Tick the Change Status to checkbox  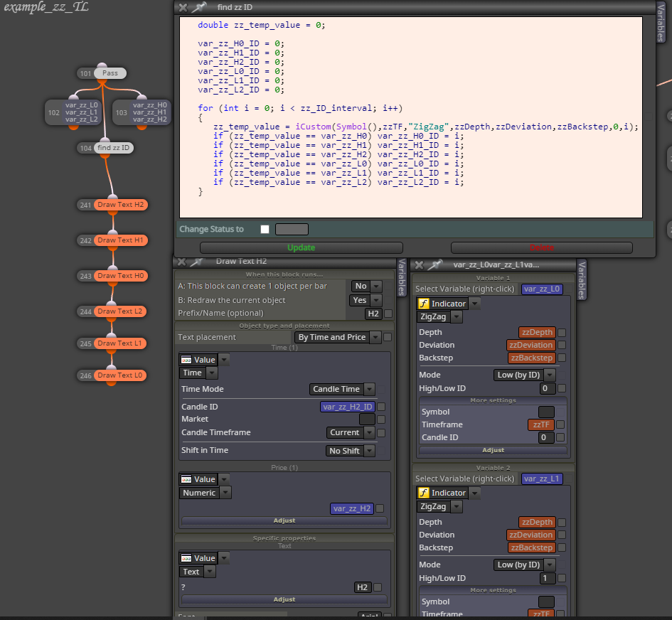pos(265,229)
